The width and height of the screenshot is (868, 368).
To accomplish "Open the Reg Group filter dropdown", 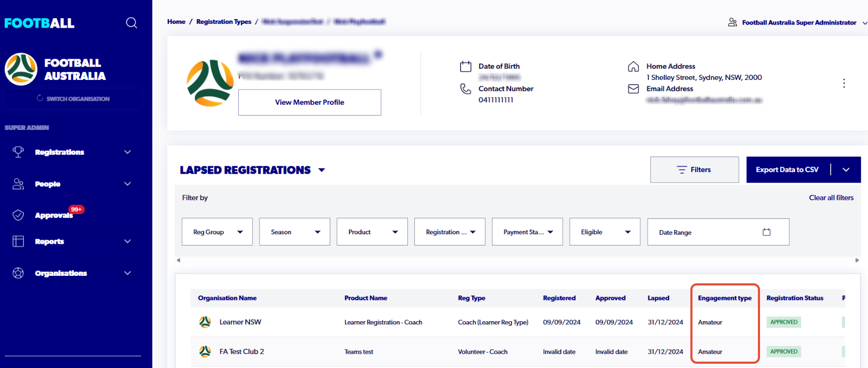I will tap(217, 232).
